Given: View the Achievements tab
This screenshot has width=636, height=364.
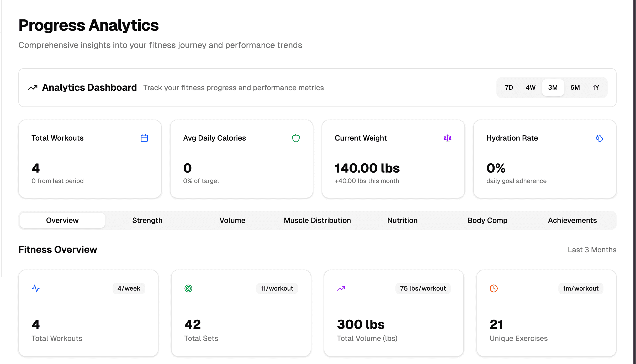Looking at the screenshot, I should point(572,220).
